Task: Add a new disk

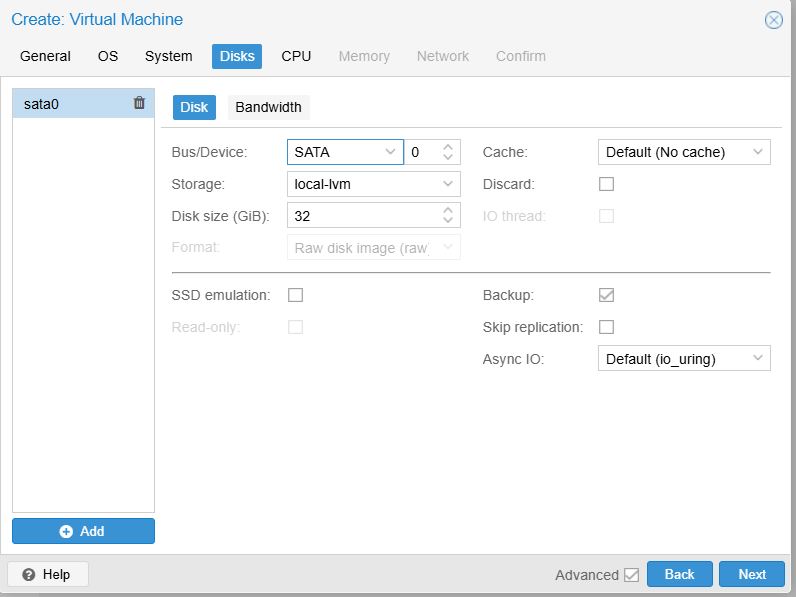Action: point(83,531)
